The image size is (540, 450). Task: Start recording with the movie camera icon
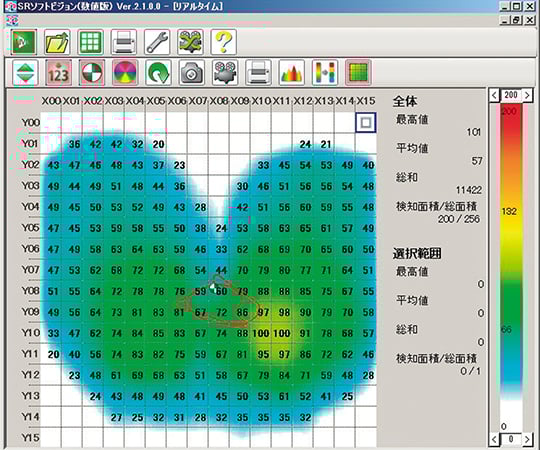pos(225,72)
